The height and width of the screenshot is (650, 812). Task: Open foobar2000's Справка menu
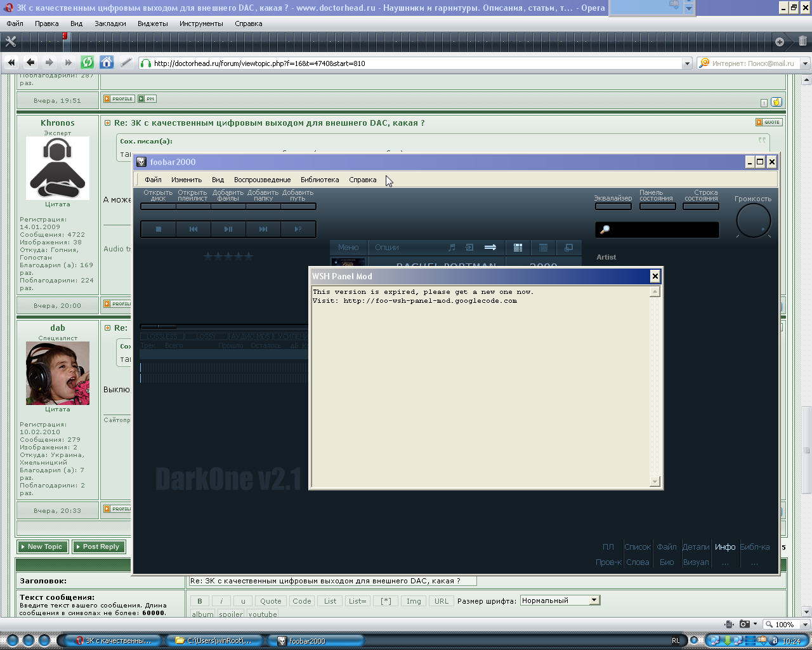363,180
